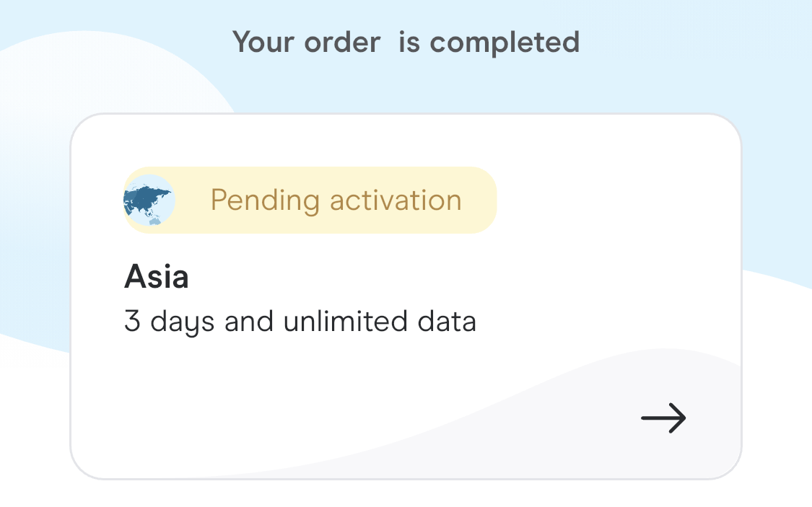Viewport: 812px width, 507px height.
Task: Click 'unlimited data' in the plan description
Action: pos(380,321)
